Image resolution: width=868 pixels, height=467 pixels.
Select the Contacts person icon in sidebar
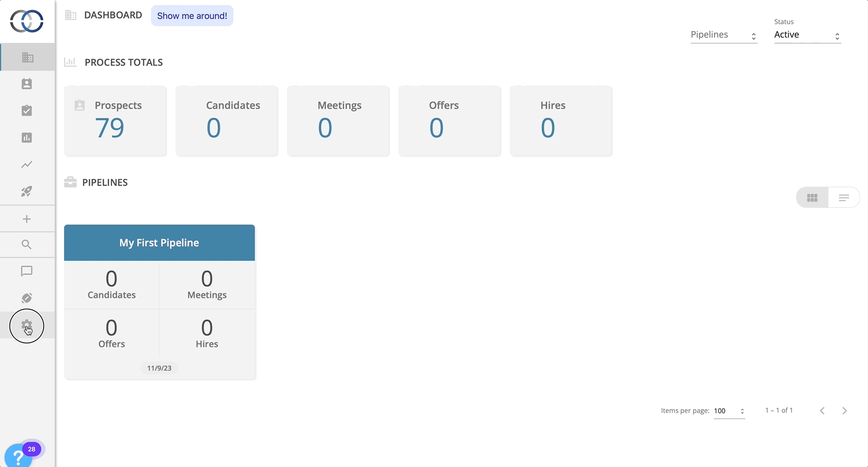tap(27, 84)
